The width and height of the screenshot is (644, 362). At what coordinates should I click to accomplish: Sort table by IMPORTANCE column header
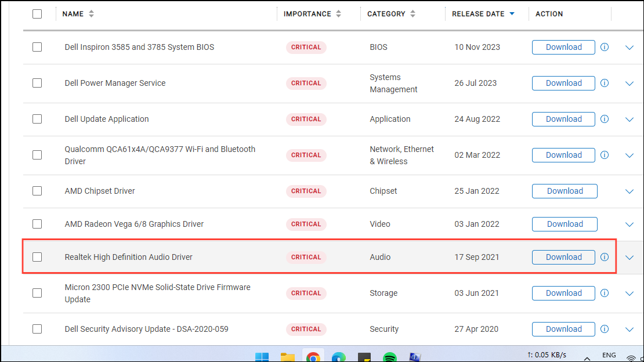tap(307, 14)
